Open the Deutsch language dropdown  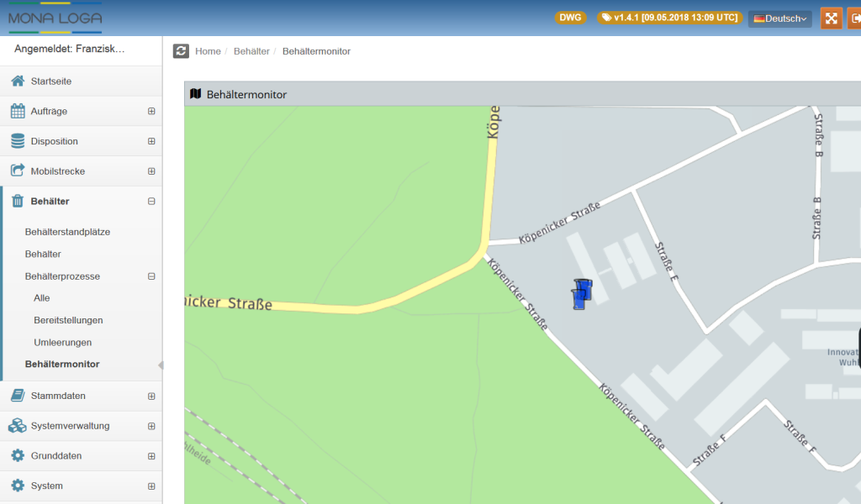pyautogui.click(x=779, y=18)
